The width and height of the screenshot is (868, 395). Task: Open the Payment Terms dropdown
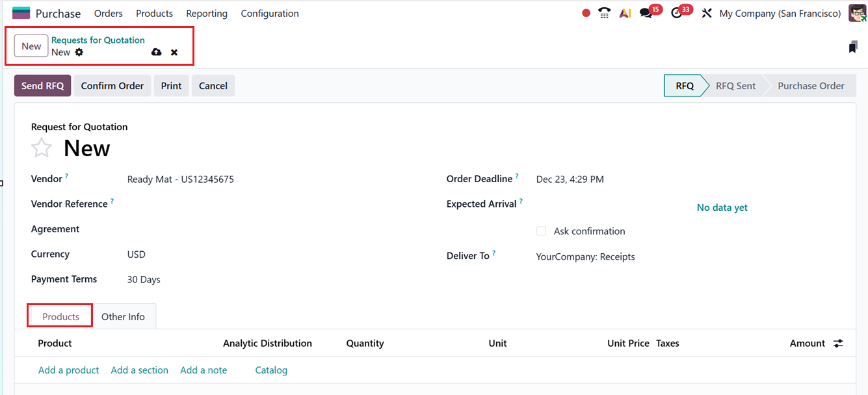(260, 280)
